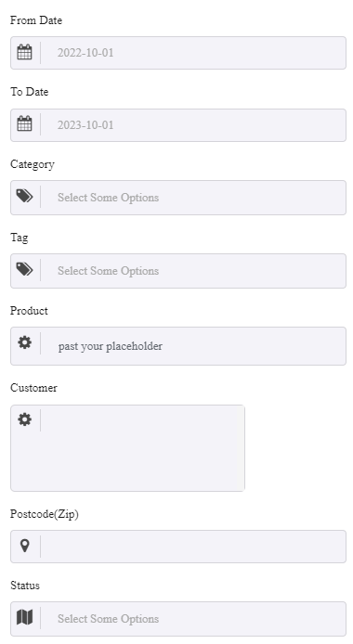Click the location pin icon beside Postcode

[25, 546]
